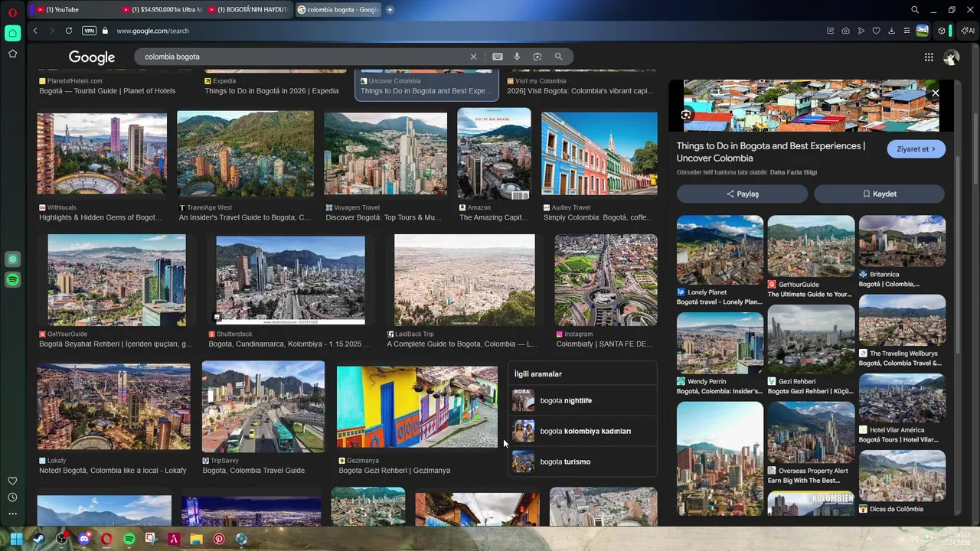The height and width of the screenshot is (551, 980).
Task: Reload the page with the refresh icon
Action: pyautogui.click(x=69, y=31)
